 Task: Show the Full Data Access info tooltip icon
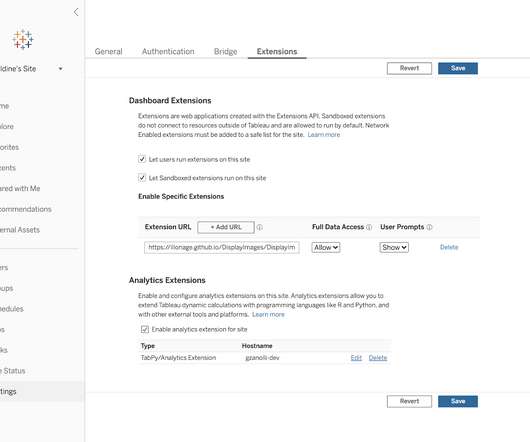point(369,227)
